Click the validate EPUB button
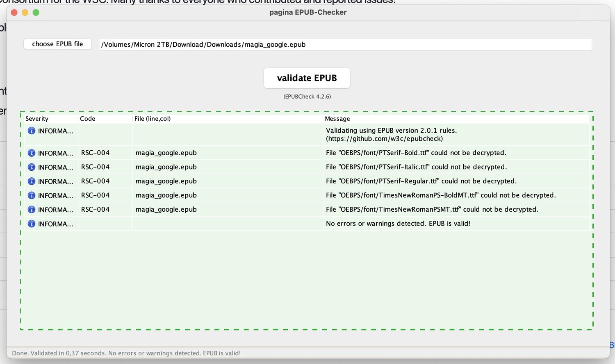Viewport: 615px width, 364px height. [x=307, y=78]
